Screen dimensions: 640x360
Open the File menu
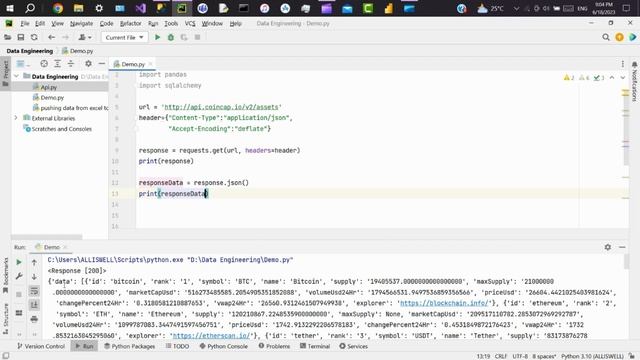[x=25, y=23]
